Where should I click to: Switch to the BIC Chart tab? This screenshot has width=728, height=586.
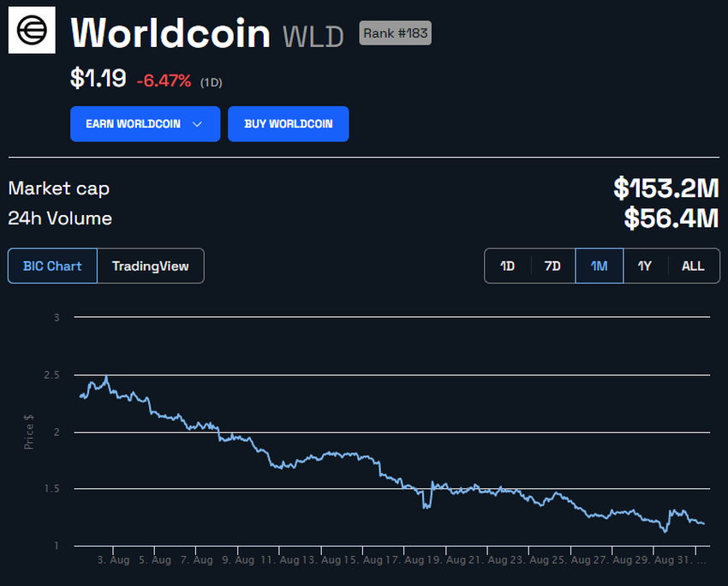[52, 266]
